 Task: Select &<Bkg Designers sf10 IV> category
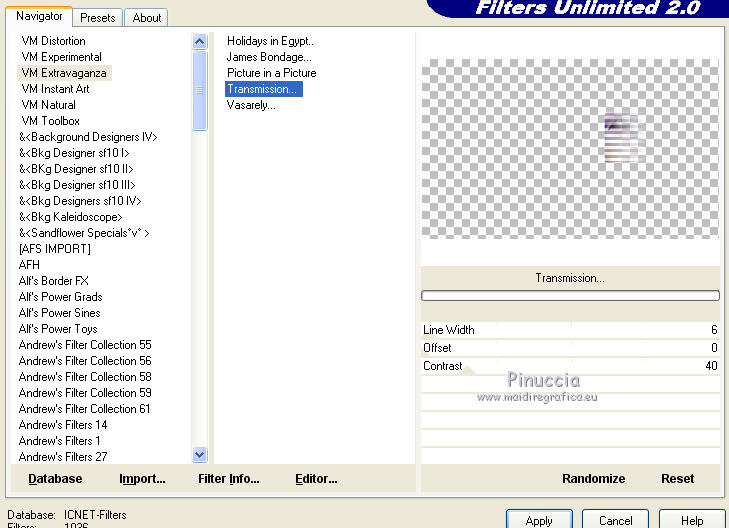[x=80, y=201]
